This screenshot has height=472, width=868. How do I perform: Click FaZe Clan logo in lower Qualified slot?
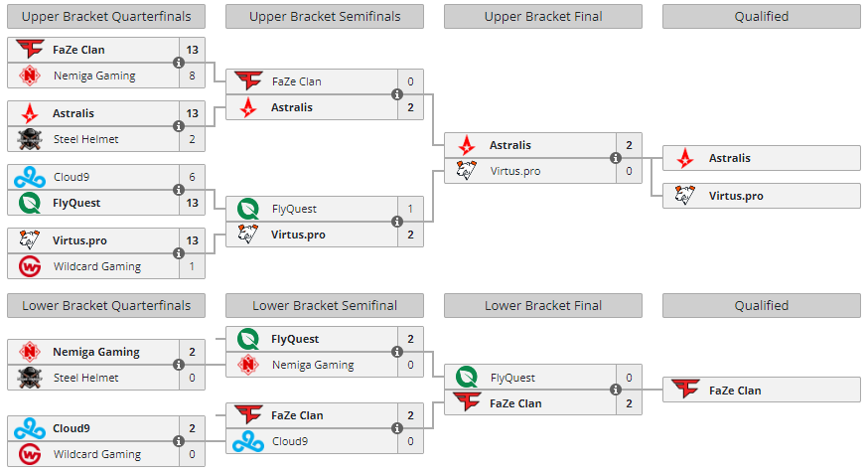pyautogui.click(x=685, y=391)
